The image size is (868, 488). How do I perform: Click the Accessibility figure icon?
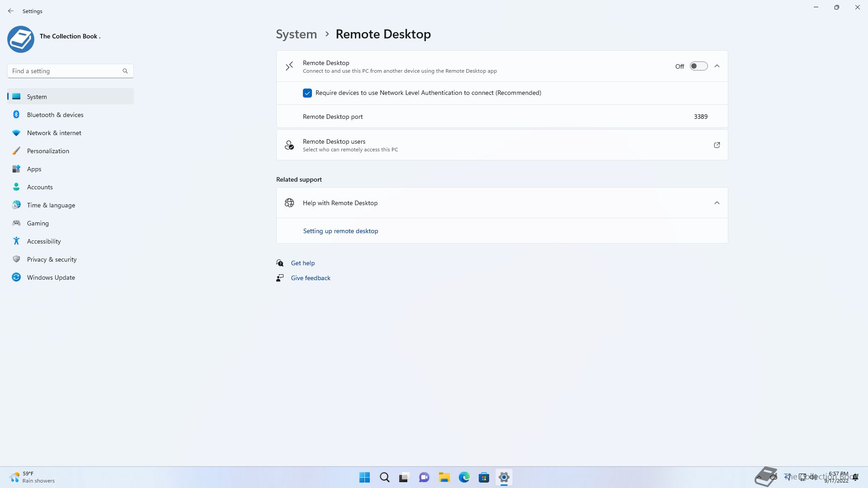(x=16, y=241)
